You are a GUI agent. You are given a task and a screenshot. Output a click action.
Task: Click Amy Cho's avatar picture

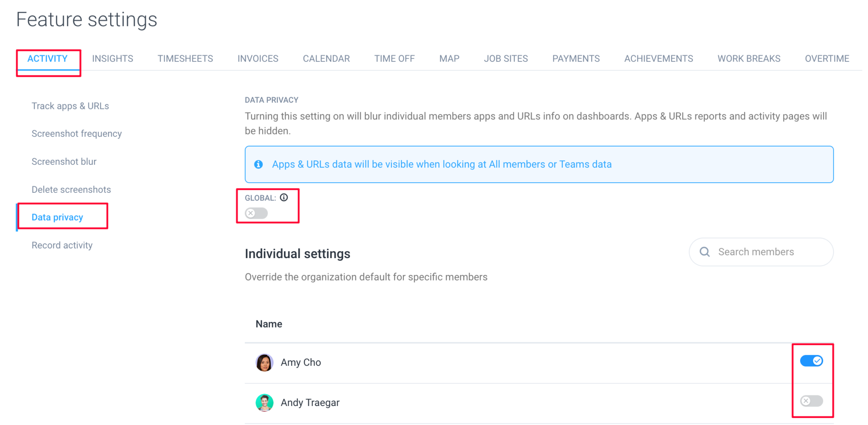click(x=264, y=362)
